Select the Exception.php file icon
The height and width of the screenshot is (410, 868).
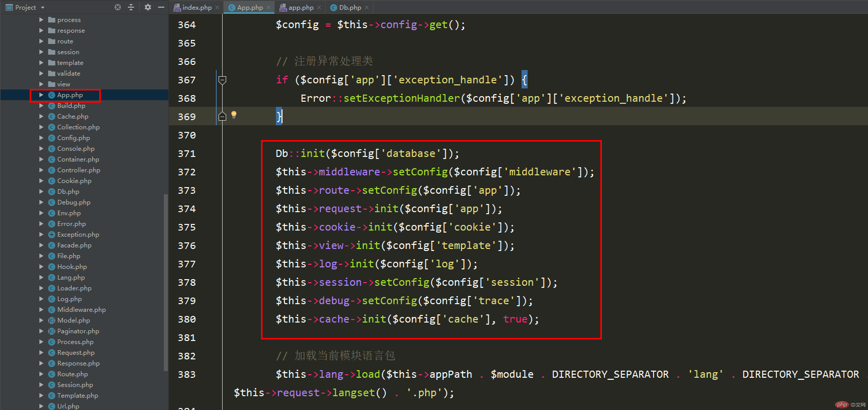pos(52,235)
